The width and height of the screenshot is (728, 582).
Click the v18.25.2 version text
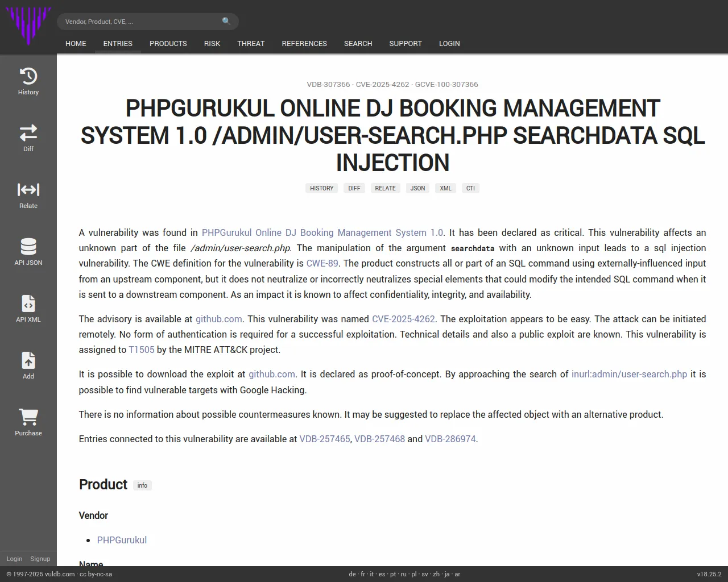(709, 574)
